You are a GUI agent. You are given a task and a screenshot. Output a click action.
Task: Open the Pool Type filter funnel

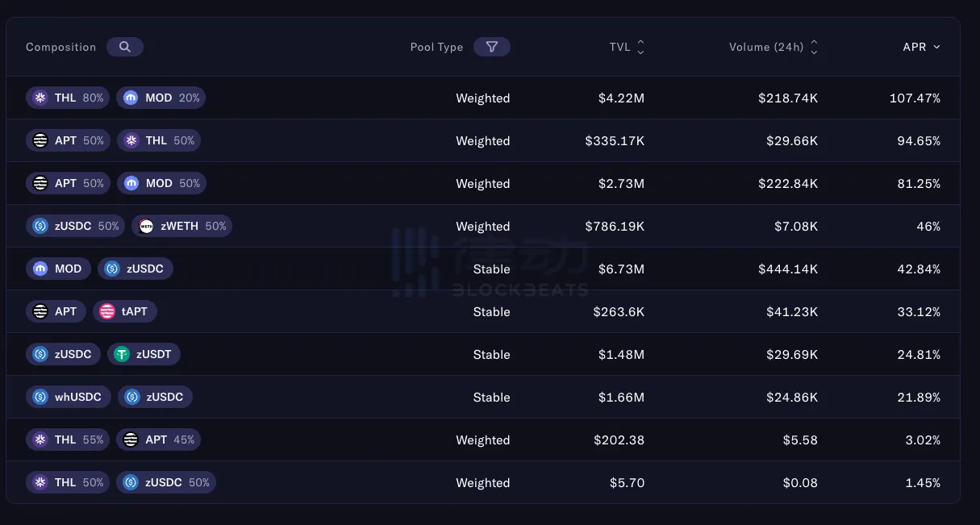[x=491, y=47]
